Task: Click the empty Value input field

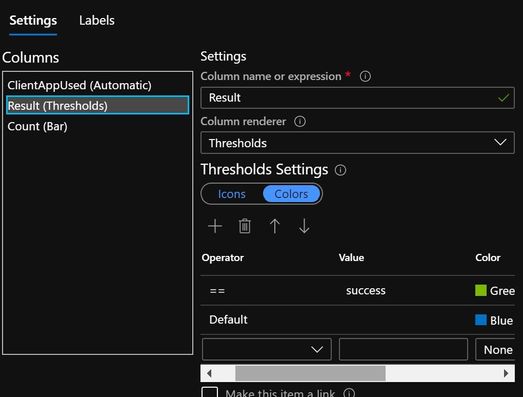Action: tap(403, 349)
